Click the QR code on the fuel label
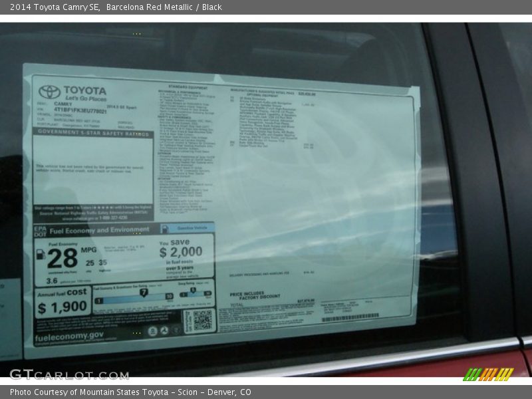 [202, 320]
